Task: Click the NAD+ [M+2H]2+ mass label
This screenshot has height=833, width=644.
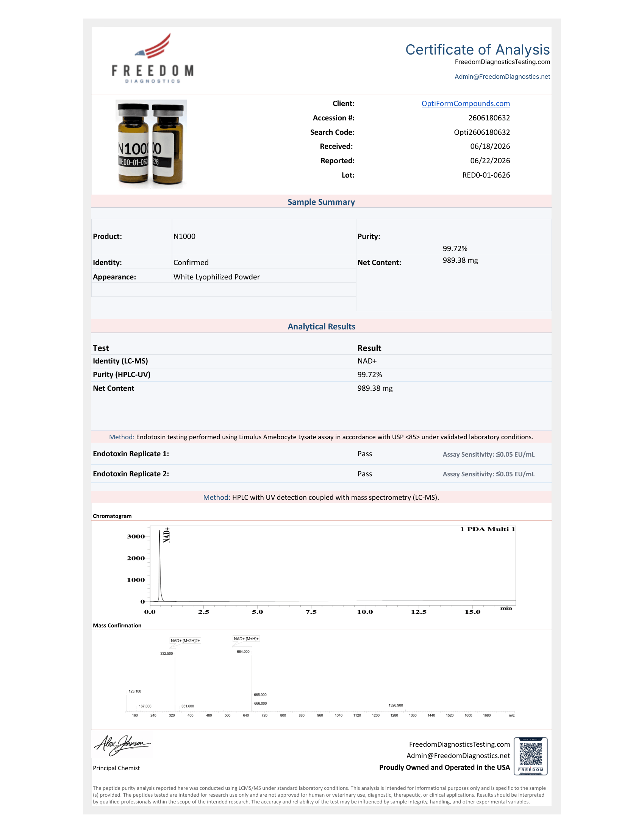Action: click(185, 640)
